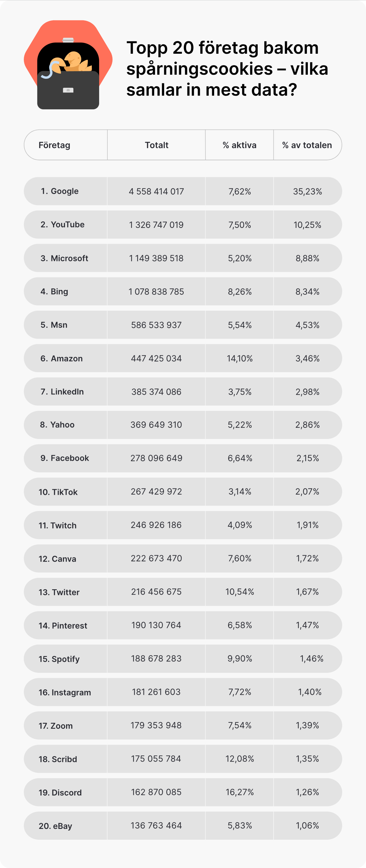This screenshot has height=868, width=366.
Task: Select the 9. Facebook row label
Action: (64, 458)
